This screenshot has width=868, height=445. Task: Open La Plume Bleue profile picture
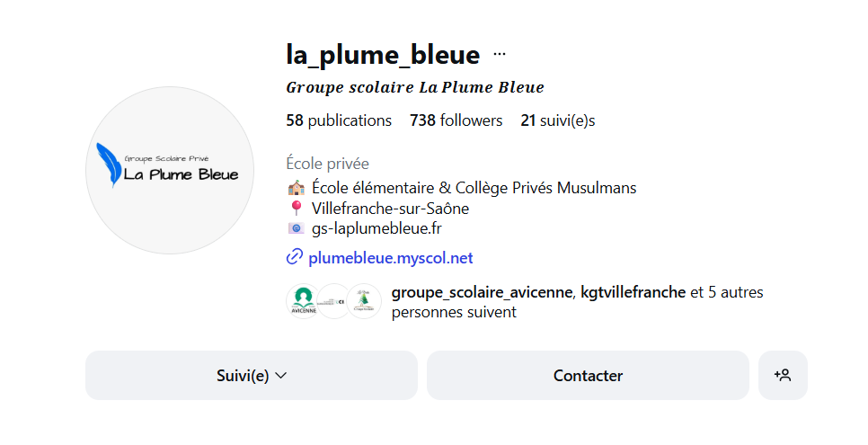pos(170,170)
